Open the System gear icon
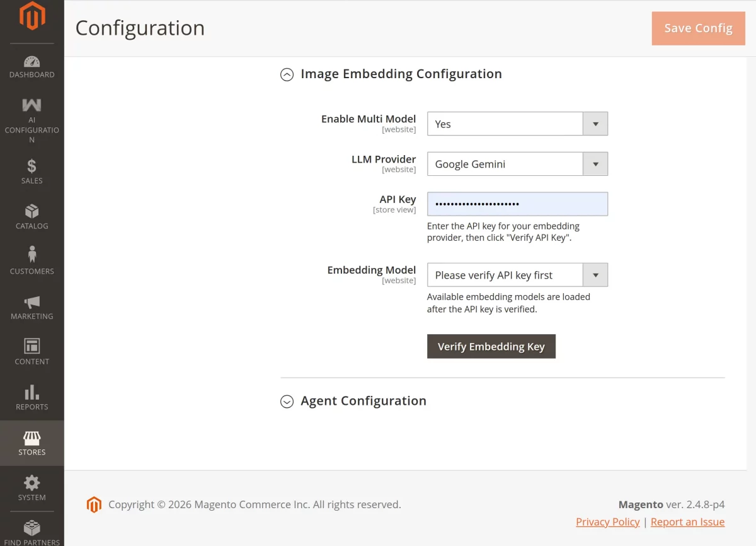This screenshot has height=546, width=756. click(x=31, y=483)
